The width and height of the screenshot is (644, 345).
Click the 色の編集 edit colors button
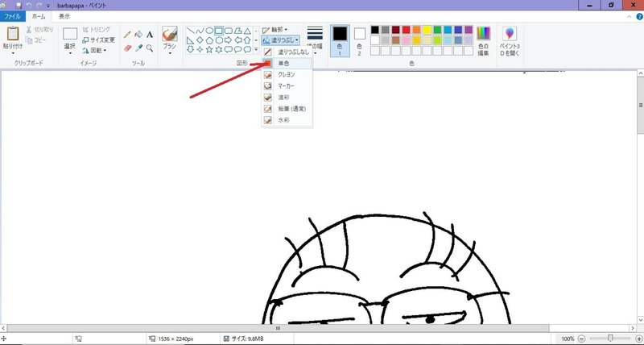[x=484, y=41]
